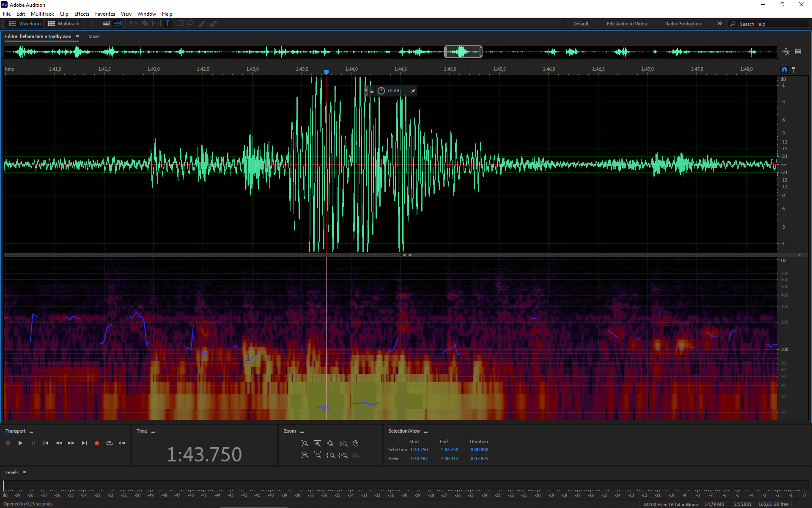812x508 pixels.
Task: Toggle the spectral frequency display button
Action: click(106, 24)
